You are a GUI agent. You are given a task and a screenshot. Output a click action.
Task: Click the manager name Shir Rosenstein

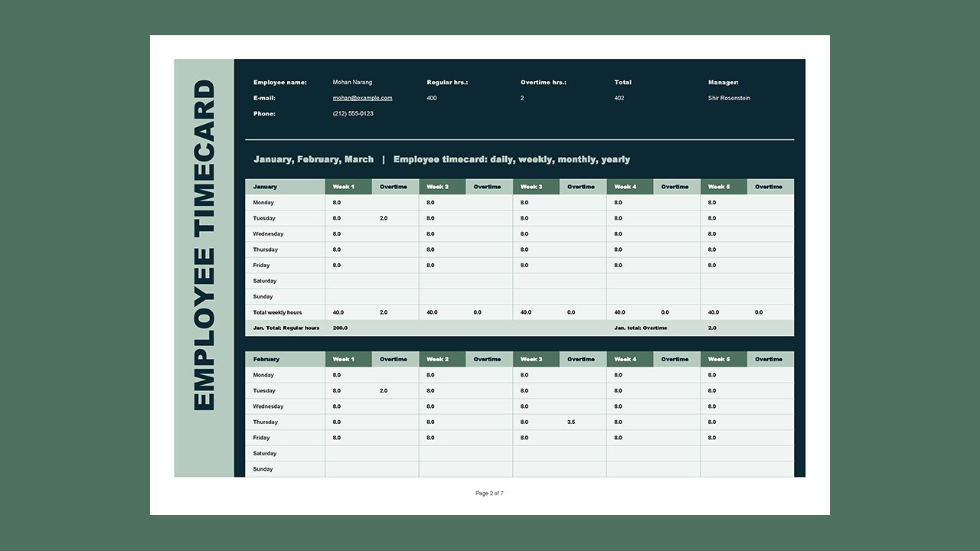tap(729, 97)
